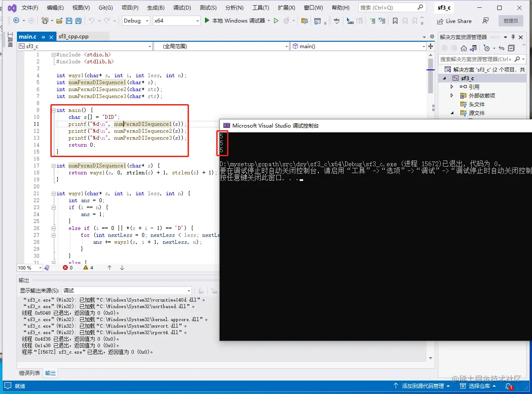Switch to the sf3_cpp.cpp tab
This screenshot has width=532, height=394.
(73, 36)
